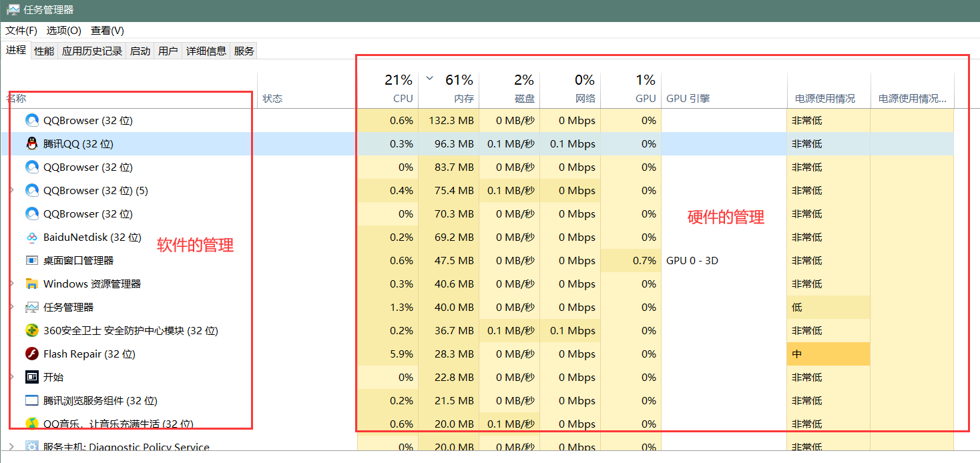Click the 任务管理器 process row icon
The width and height of the screenshot is (980, 463).
32,308
